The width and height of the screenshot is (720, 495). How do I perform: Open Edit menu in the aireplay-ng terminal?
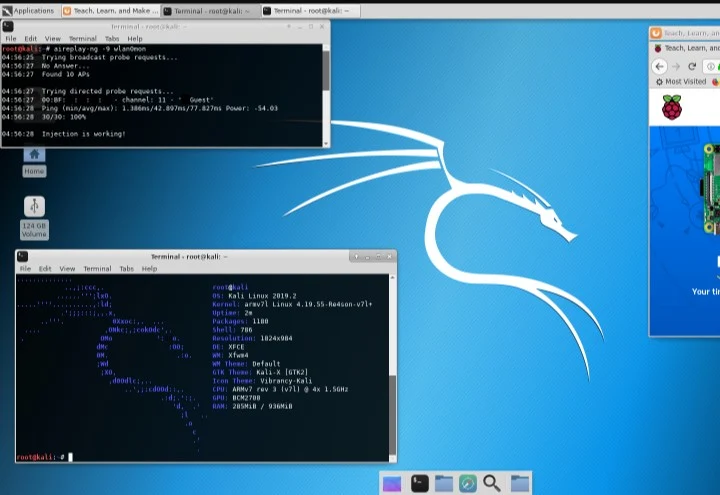tap(31, 39)
